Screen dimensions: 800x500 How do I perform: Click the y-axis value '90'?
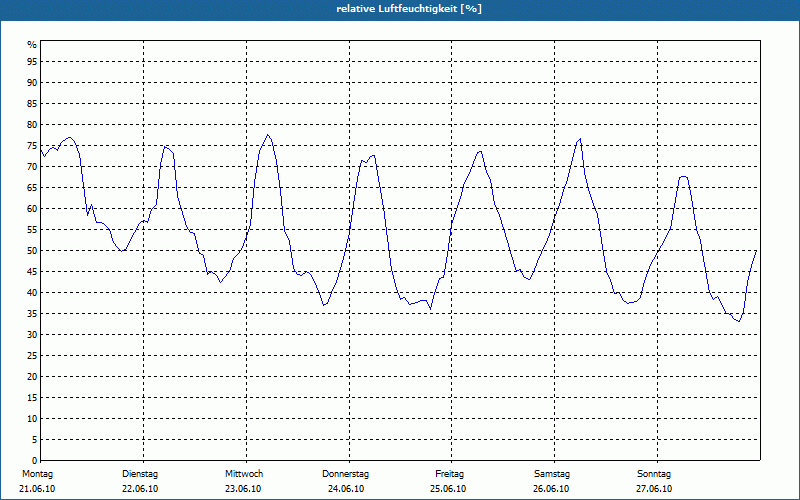(32, 83)
